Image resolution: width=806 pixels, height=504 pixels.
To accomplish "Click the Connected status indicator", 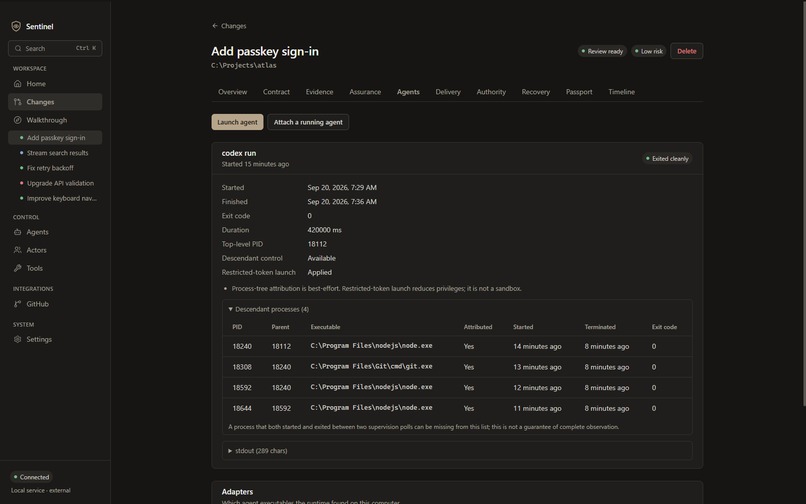I will 31,477.
